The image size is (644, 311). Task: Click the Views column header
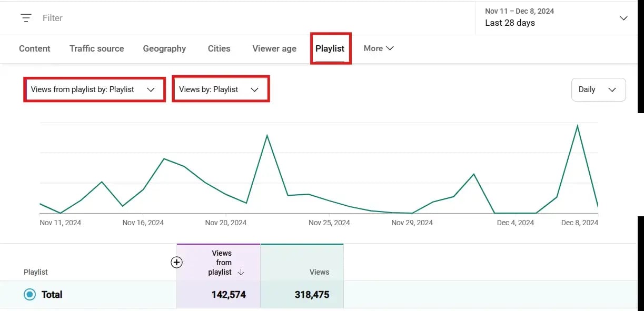(319, 272)
